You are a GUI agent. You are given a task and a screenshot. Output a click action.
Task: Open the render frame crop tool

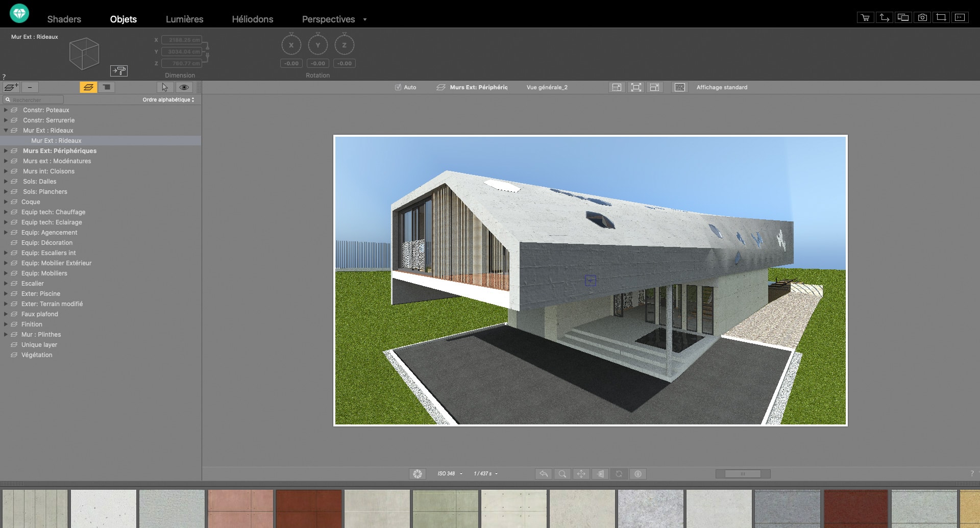point(941,17)
